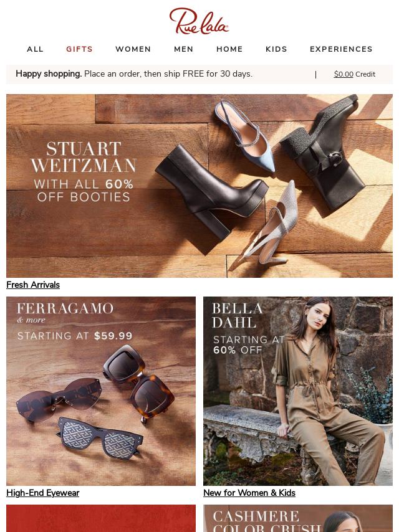Select HOME in the navigation bar
Viewport: 399px width, 532px height.
click(229, 49)
